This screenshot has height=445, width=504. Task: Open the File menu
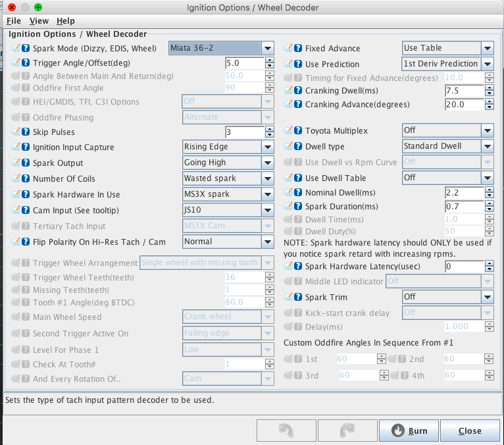[x=14, y=21]
